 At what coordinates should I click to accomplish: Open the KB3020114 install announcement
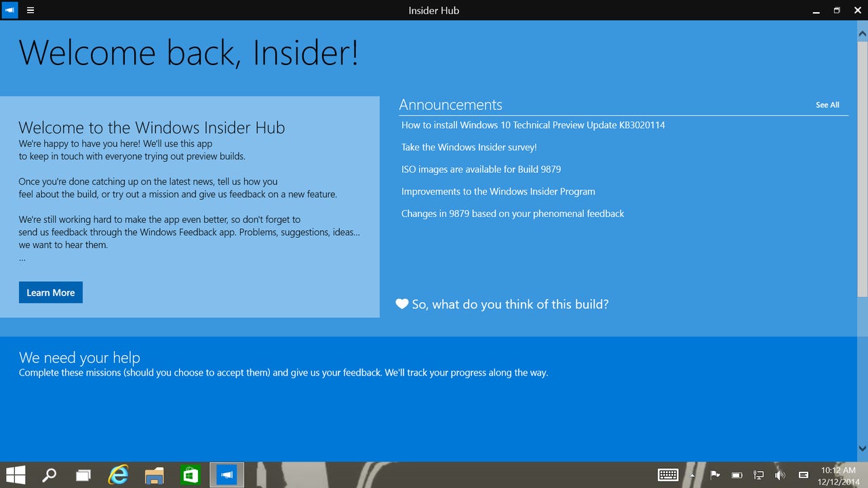point(533,125)
